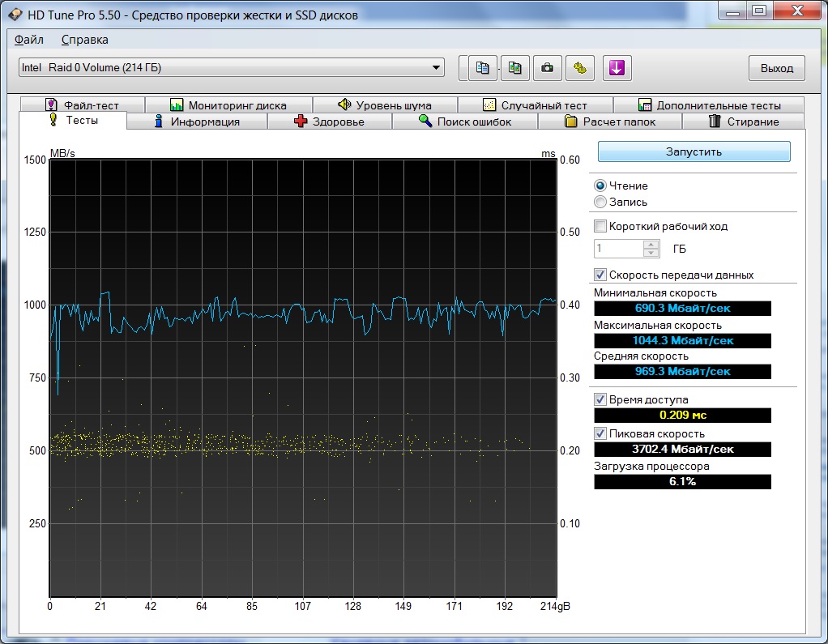The image size is (828, 644).
Task: Select the Запись radio button
Action: point(600,202)
